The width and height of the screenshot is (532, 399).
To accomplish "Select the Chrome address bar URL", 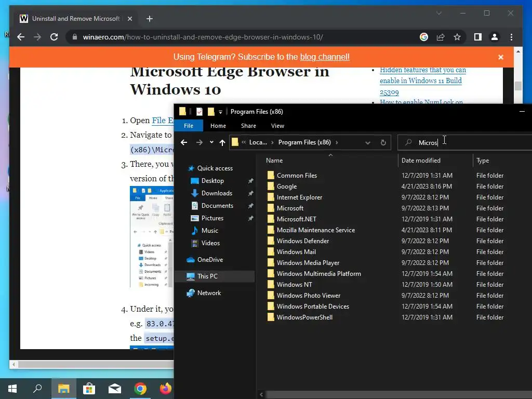I will pos(203,37).
